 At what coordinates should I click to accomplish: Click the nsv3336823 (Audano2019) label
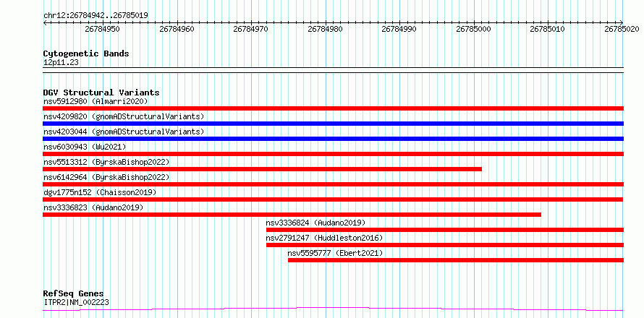click(93, 207)
